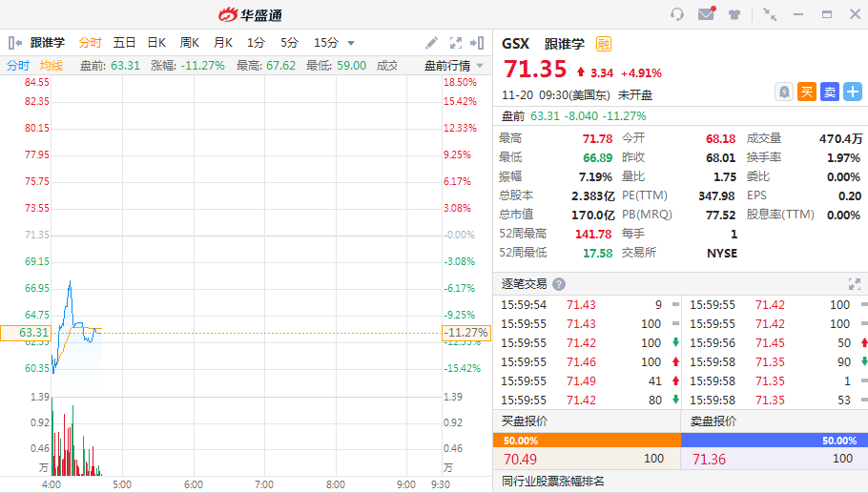The width and height of the screenshot is (868, 493).
Task: Click the orange 买 buy button
Action: [806, 92]
